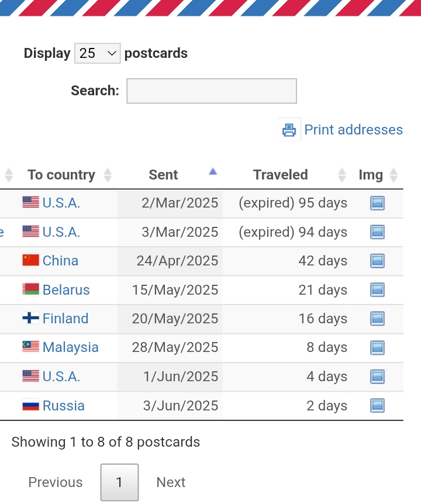Image resolution: width=421 pixels, height=504 pixels.
Task: Open image icon for Finland postcard
Action: tap(377, 319)
